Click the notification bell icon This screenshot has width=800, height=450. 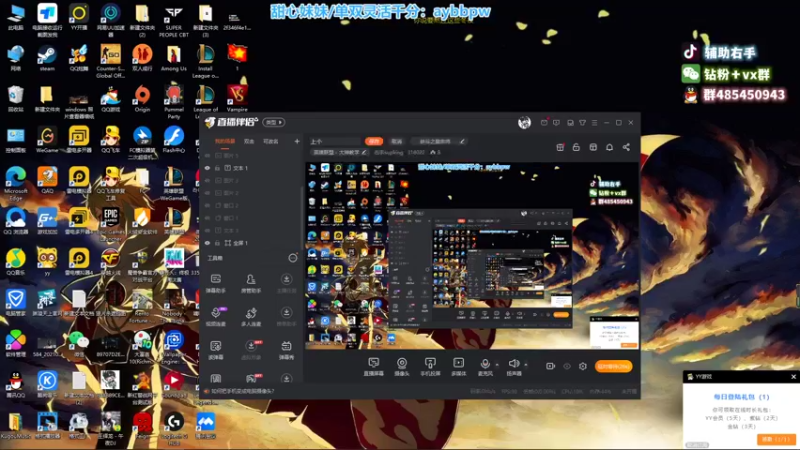(609, 147)
